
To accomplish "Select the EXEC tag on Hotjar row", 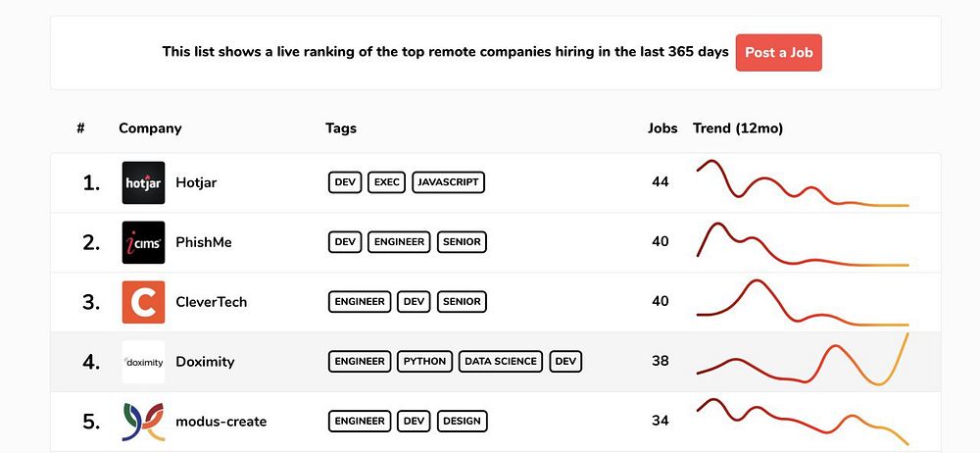I will click(387, 182).
